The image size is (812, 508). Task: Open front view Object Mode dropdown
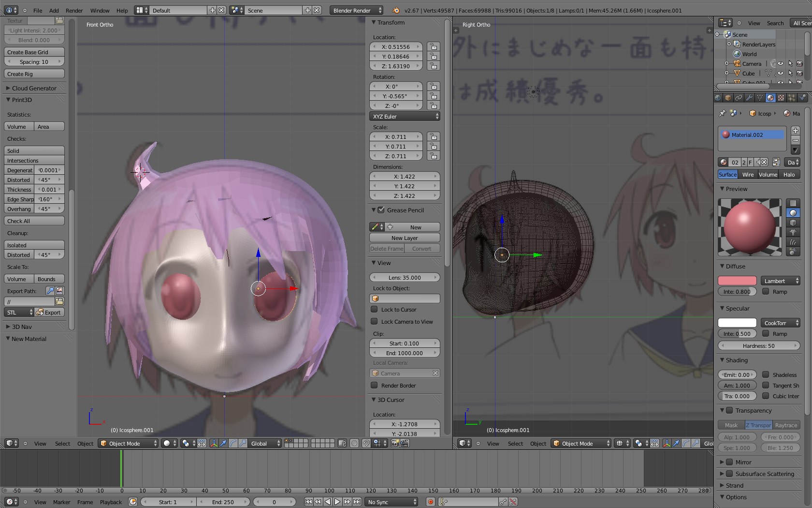point(128,443)
